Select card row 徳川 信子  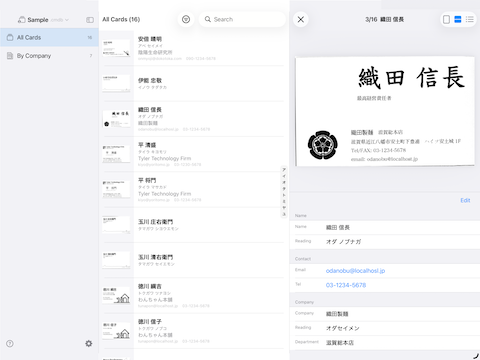[x=194, y=331]
